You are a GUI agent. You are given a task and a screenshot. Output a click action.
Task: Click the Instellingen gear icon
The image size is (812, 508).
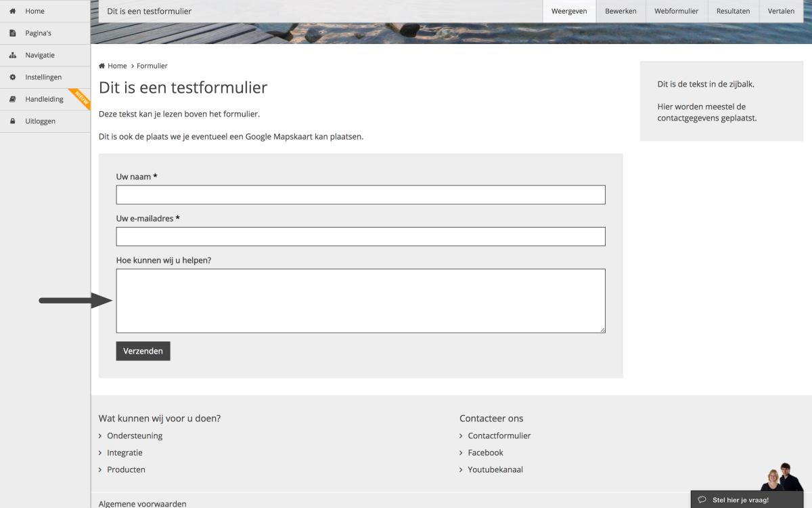[x=12, y=77]
